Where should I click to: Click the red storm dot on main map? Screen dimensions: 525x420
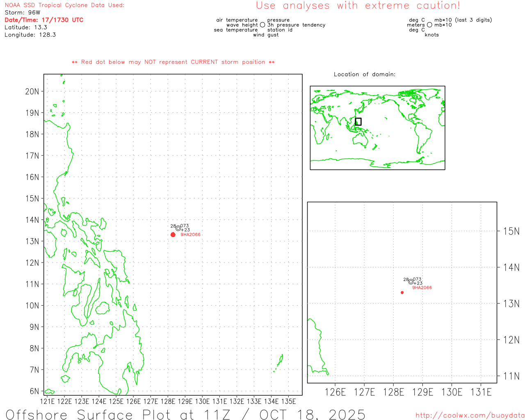(x=173, y=235)
